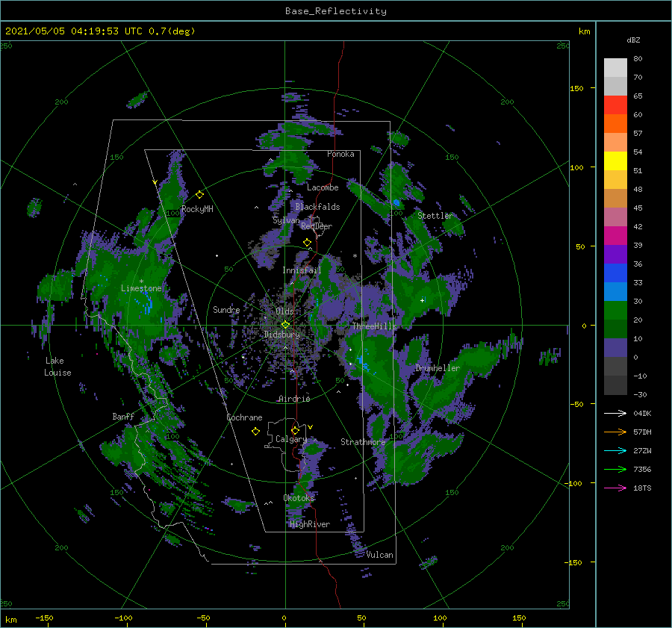The image size is (672, 628).
Task: Click the Drumheller city label
Action: point(438,368)
